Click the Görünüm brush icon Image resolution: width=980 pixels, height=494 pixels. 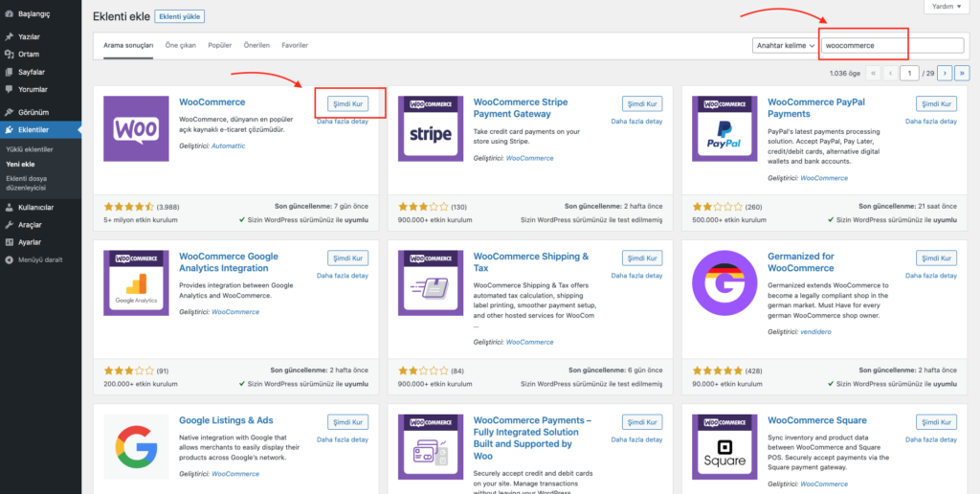pos(9,113)
